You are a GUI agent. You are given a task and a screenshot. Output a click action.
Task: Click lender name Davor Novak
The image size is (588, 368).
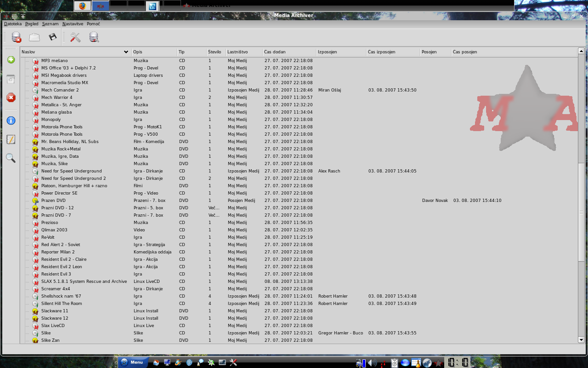click(x=435, y=201)
